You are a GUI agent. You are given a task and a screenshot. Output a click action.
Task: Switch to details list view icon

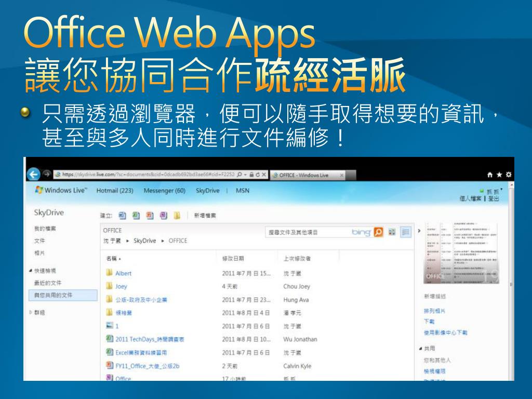(x=405, y=232)
